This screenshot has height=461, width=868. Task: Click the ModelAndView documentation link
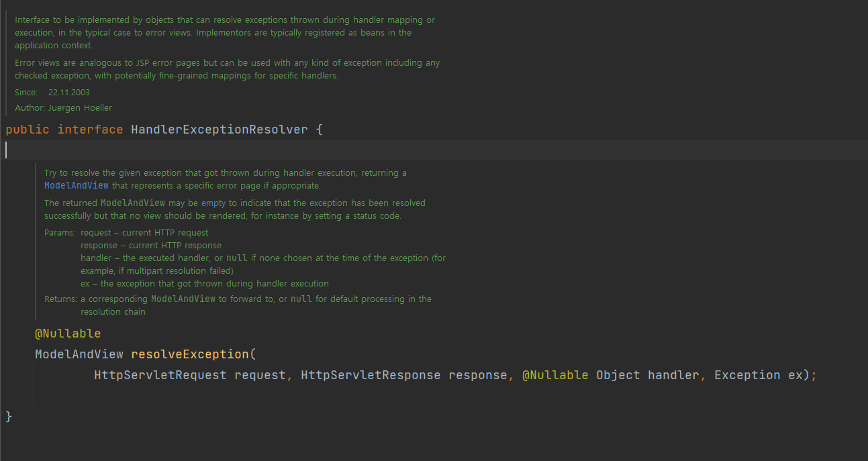coord(76,185)
